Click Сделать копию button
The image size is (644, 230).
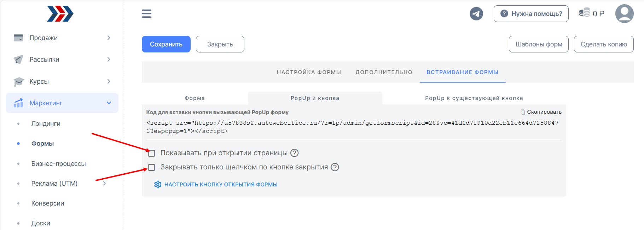(x=604, y=44)
